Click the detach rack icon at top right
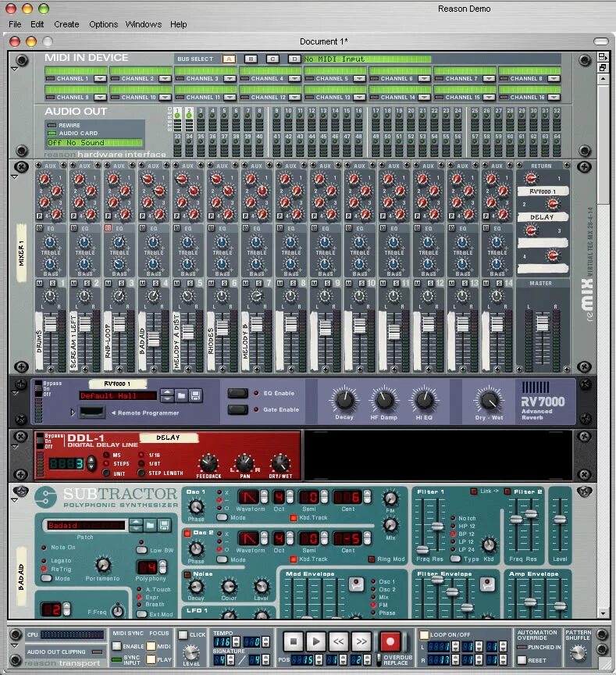This screenshot has width=616, height=675. point(603,57)
